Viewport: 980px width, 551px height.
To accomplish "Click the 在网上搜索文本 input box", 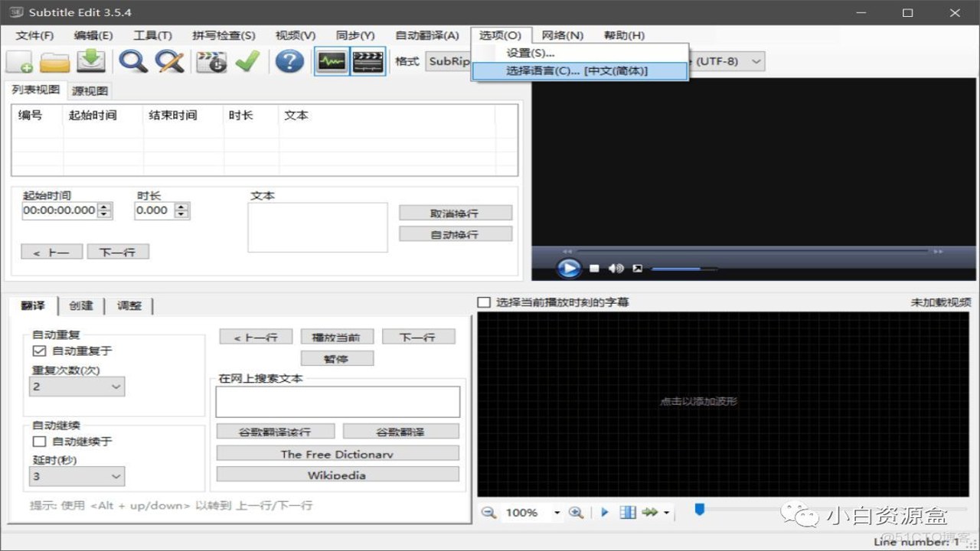I will tap(338, 402).
